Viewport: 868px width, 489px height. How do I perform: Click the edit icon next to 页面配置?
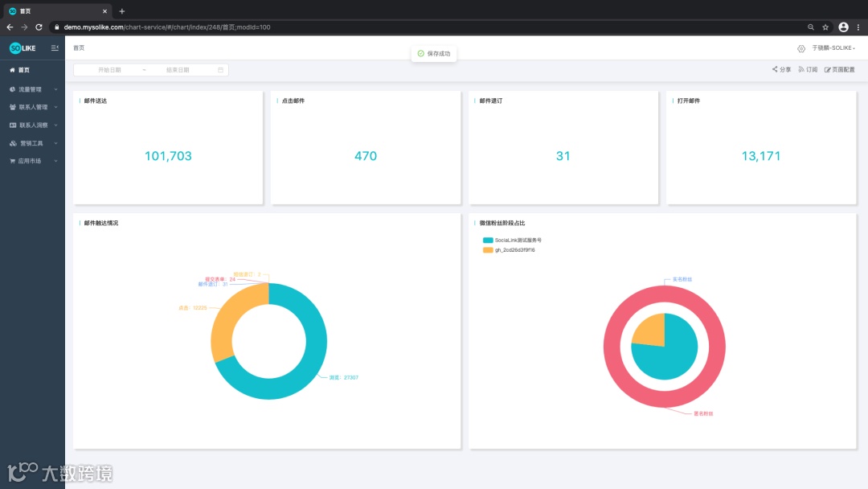[x=828, y=70]
